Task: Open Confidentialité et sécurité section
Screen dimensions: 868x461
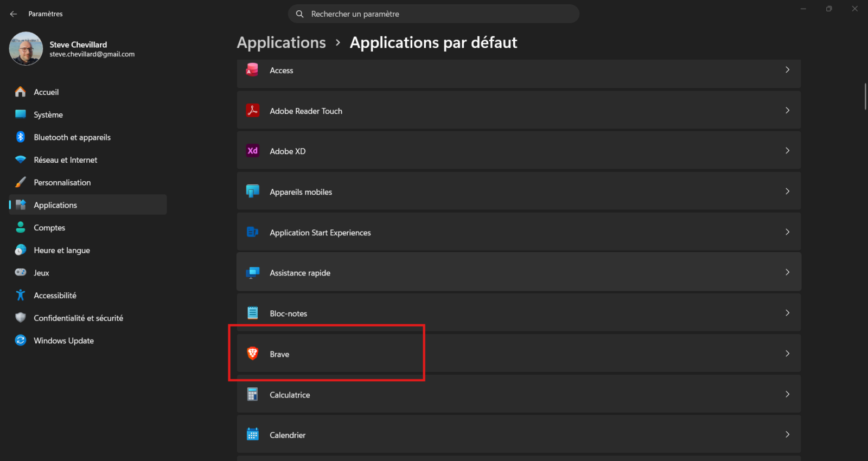Action: coord(88,318)
